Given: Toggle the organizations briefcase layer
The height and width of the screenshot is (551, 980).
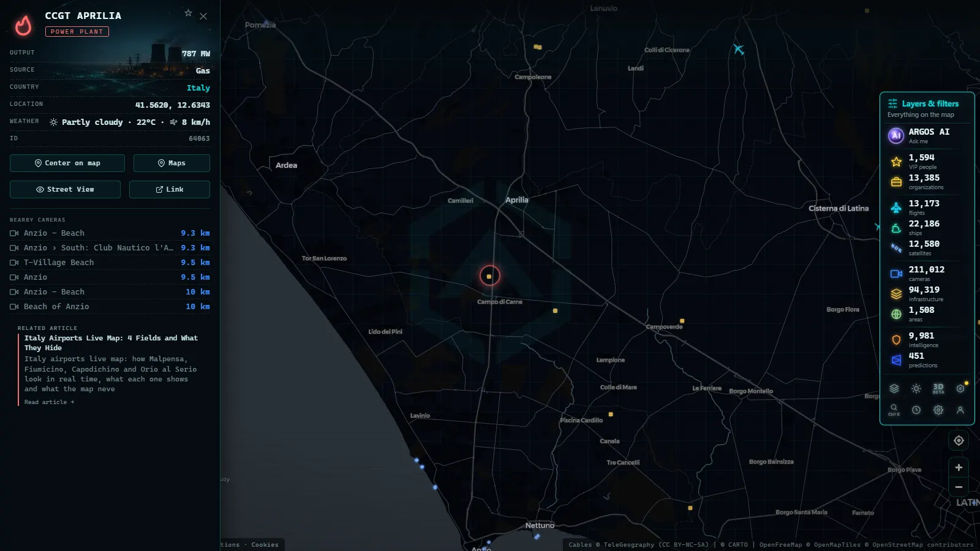Looking at the screenshot, I should [896, 182].
